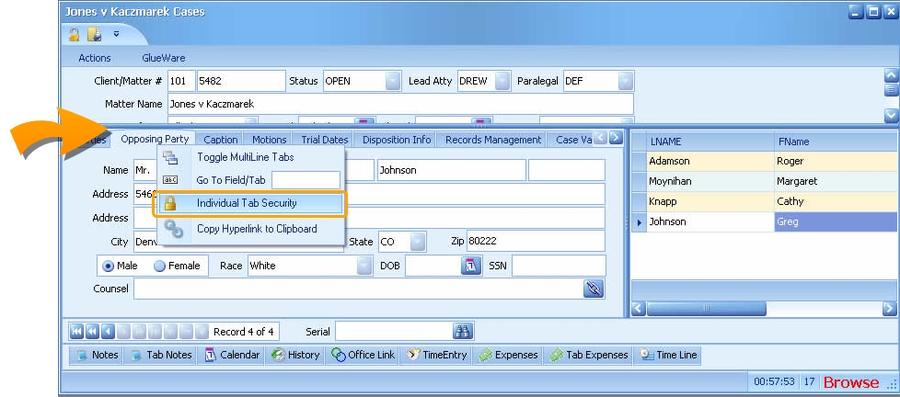This screenshot has height=397, width=900.
Task: Click the Zip field 80222
Action: (536, 242)
